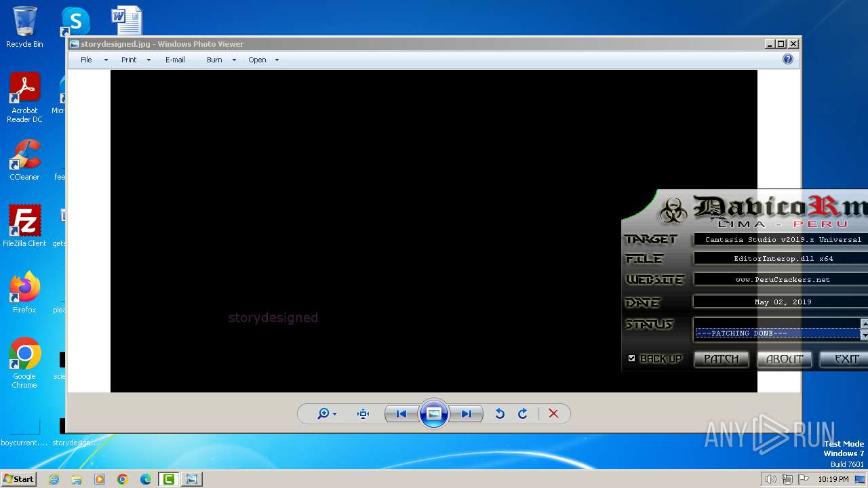Open Chrome from the taskbar
The image size is (868, 488).
point(123,479)
